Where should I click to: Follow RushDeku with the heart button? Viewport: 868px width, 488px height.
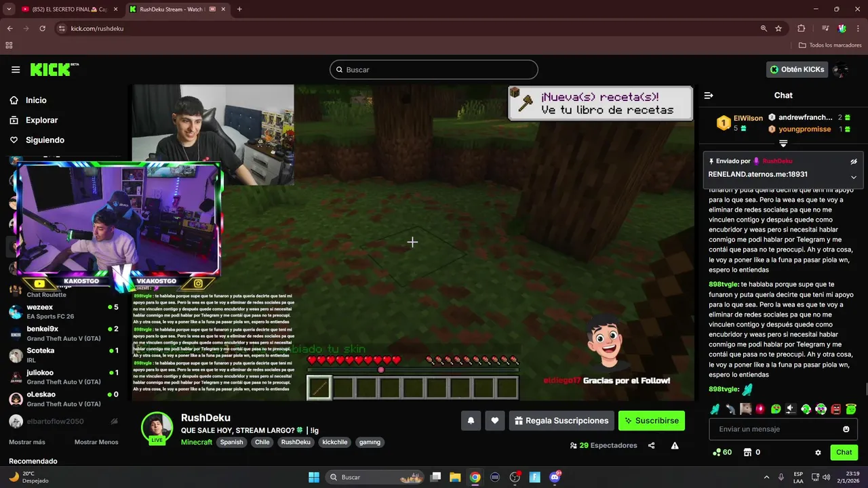pos(495,421)
